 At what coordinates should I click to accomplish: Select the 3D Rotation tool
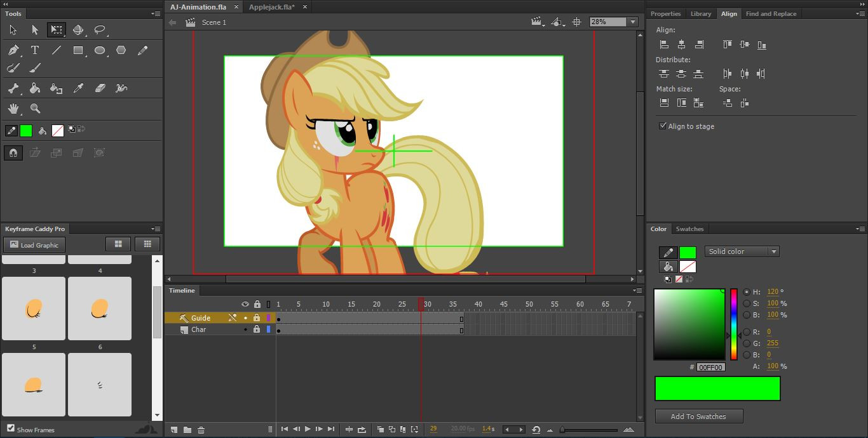(78, 30)
